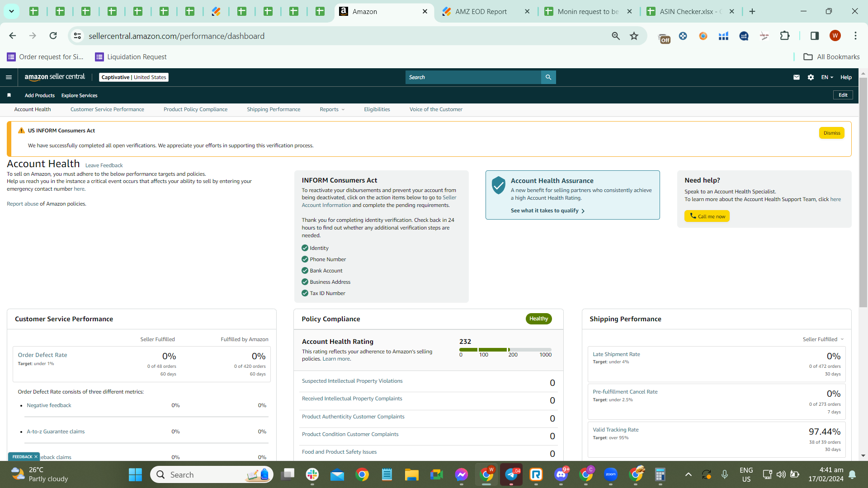Open the Valid Tracking Rate link
868x488 pixels.
coord(616,430)
